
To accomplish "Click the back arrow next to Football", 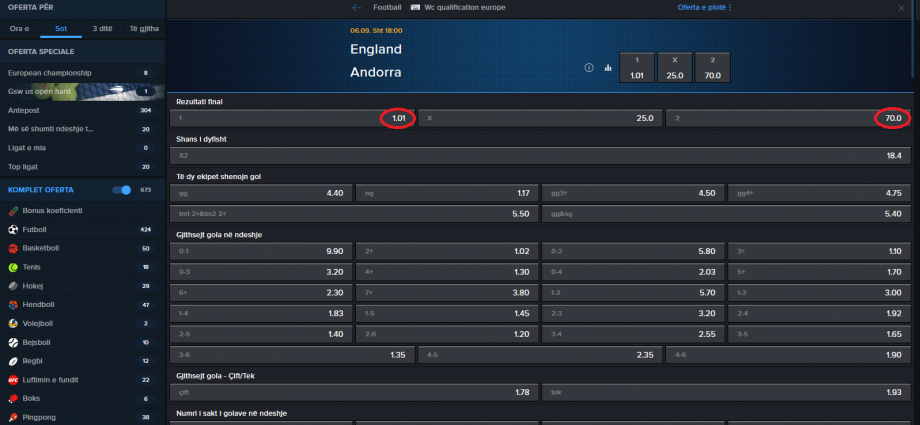I will click(357, 8).
